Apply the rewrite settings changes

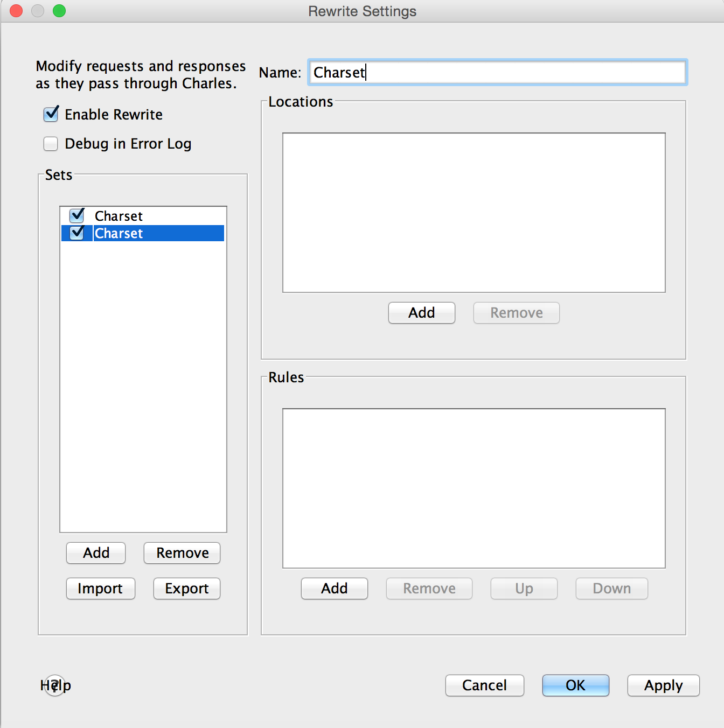click(663, 685)
